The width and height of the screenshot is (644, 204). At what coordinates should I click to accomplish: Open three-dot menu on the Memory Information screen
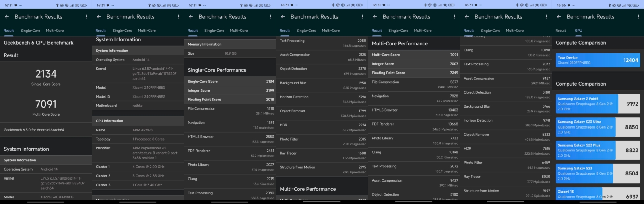(270, 17)
